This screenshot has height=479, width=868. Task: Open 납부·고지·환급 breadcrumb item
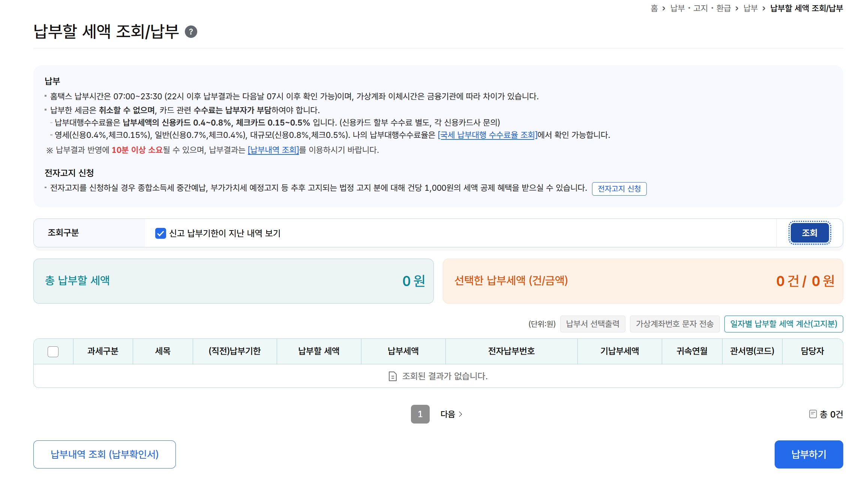click(x=700, y=8)
